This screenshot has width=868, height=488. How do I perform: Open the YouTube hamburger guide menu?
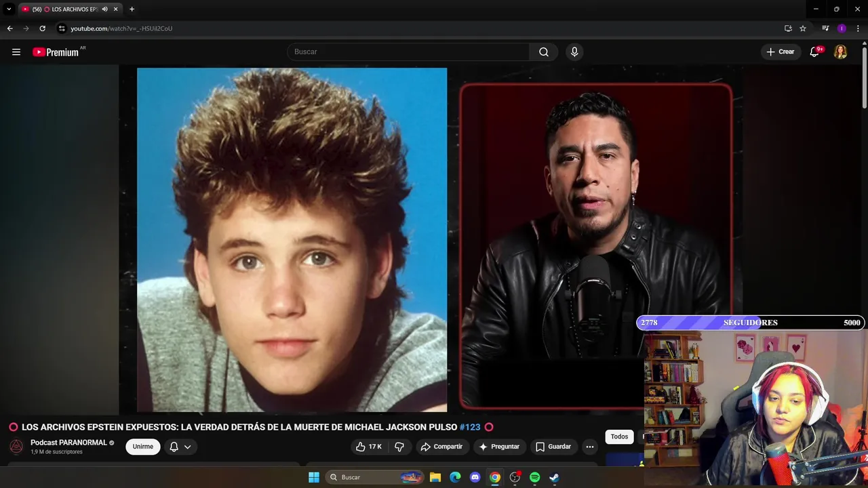pyautogui.click(x=16, y=52)
